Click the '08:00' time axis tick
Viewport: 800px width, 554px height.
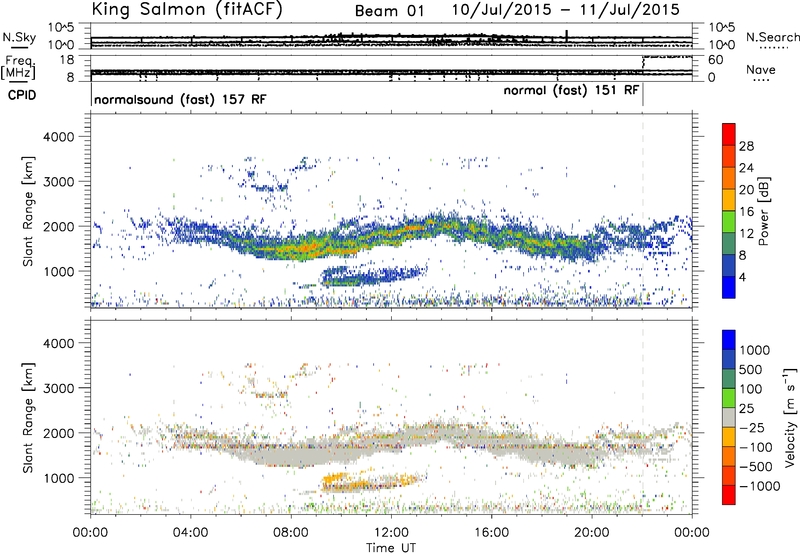[x=291, y=533]
